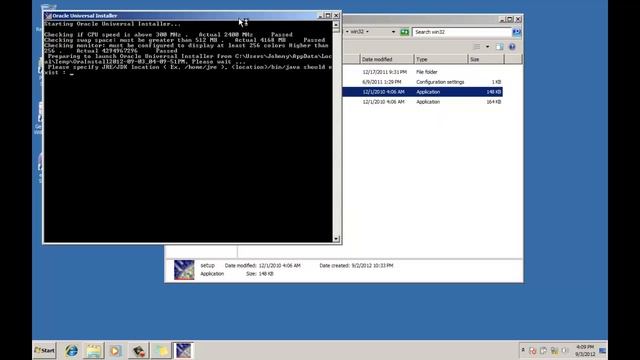Viewport: 640px width, 360px height.
Task: Click Date created value in details pane
Action: 372,266
